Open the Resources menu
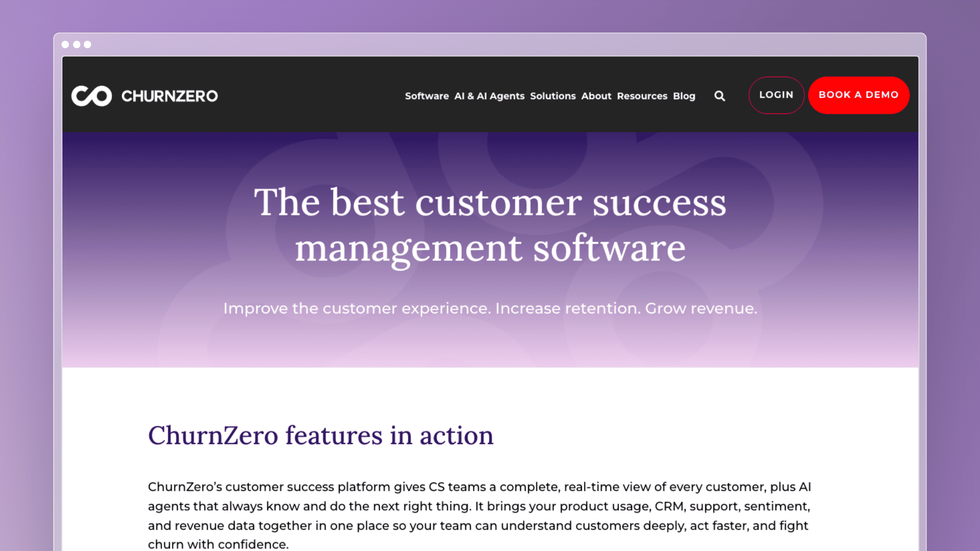The height and width of the screenshot is (551, 980). pyautogui.click(x=642, y=96)
